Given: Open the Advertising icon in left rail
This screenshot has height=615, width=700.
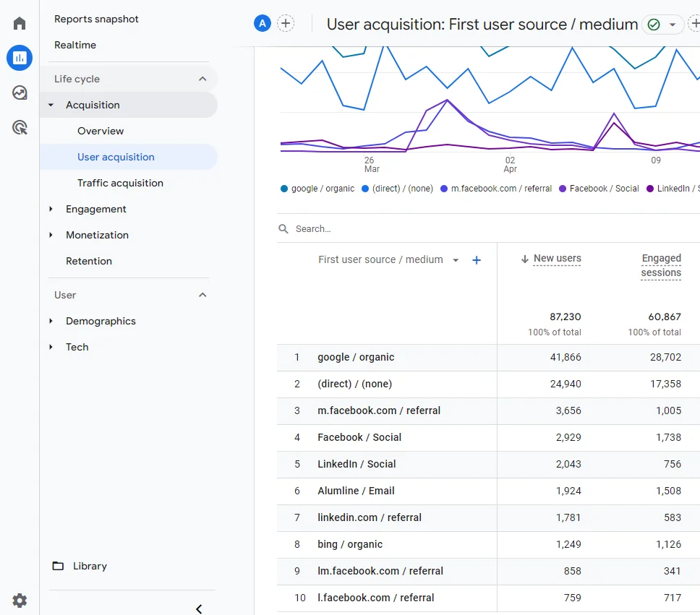Looking at the screenshot, I should click(x=20, y=128).
